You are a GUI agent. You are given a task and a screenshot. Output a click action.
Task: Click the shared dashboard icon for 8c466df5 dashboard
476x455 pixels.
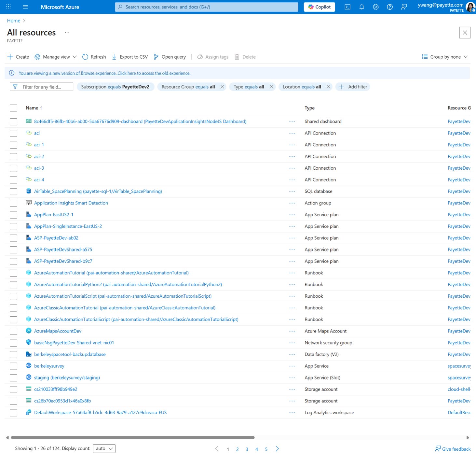coord(29,121)
